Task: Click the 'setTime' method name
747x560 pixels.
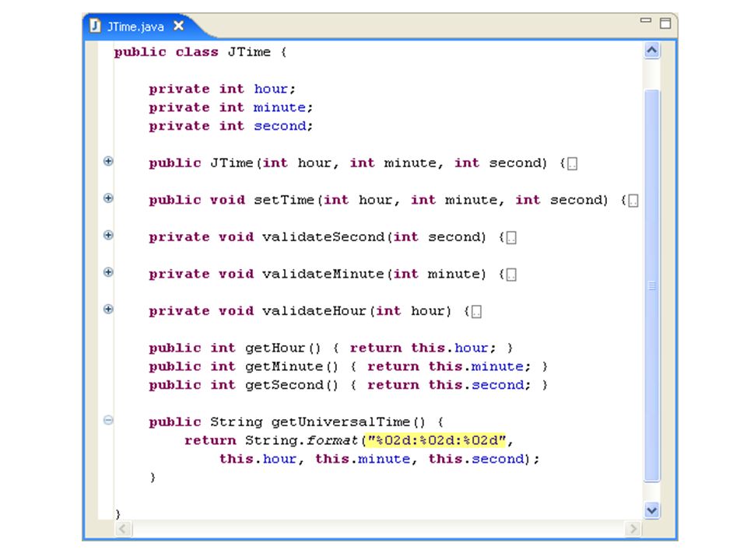Action: point(284,200)
